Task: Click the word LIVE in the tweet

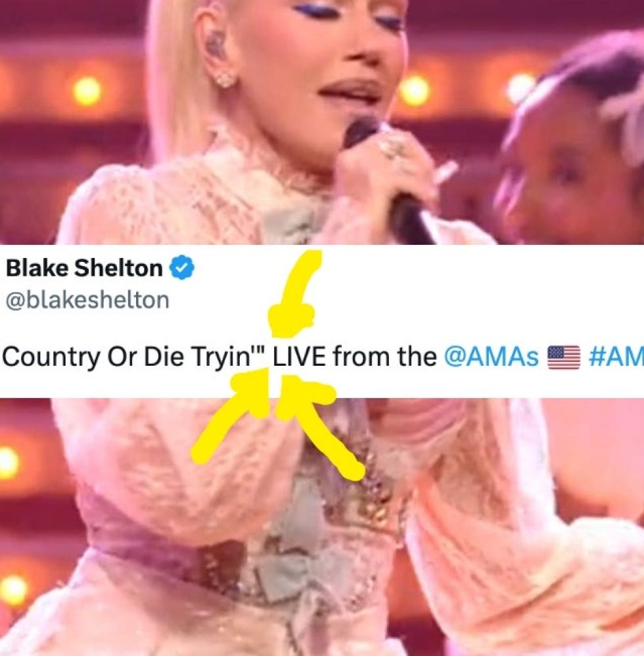Action: pyautogui.click(x=299, y=357)
